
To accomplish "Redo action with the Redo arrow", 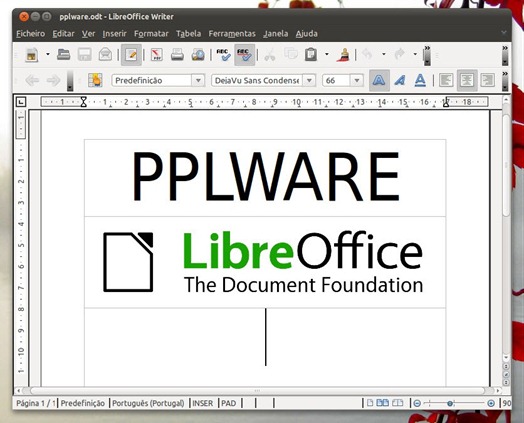I will pos(399,53).
